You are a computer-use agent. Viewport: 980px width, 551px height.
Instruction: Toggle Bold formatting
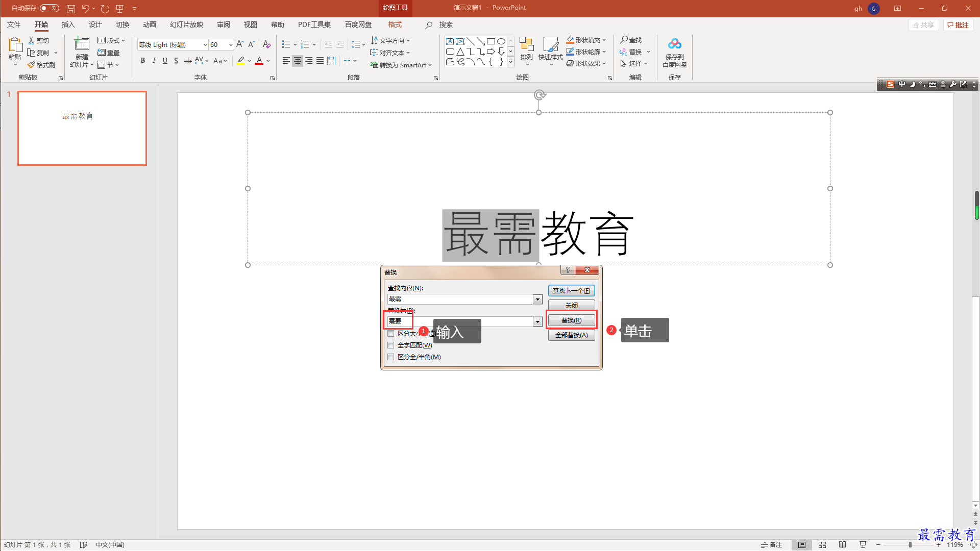pyautogui.click(x=143, y=61)
